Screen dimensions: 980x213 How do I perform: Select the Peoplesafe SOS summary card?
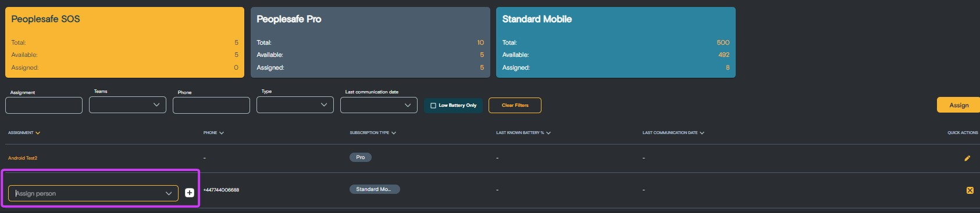124,42
